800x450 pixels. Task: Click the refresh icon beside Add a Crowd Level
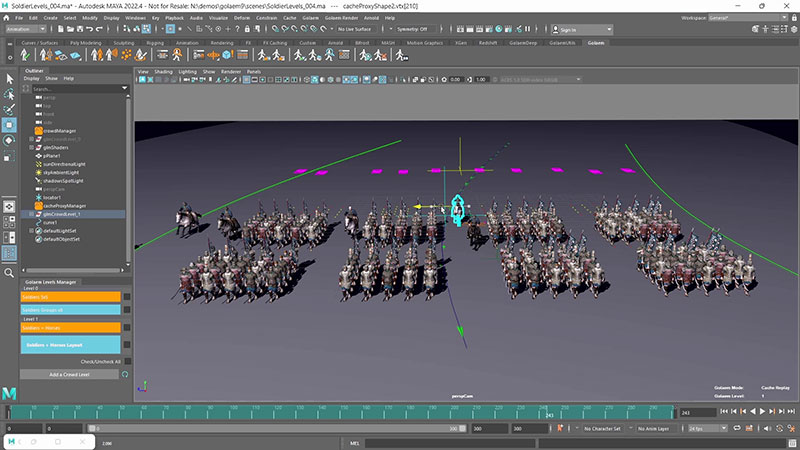click(x=126, y=374)
